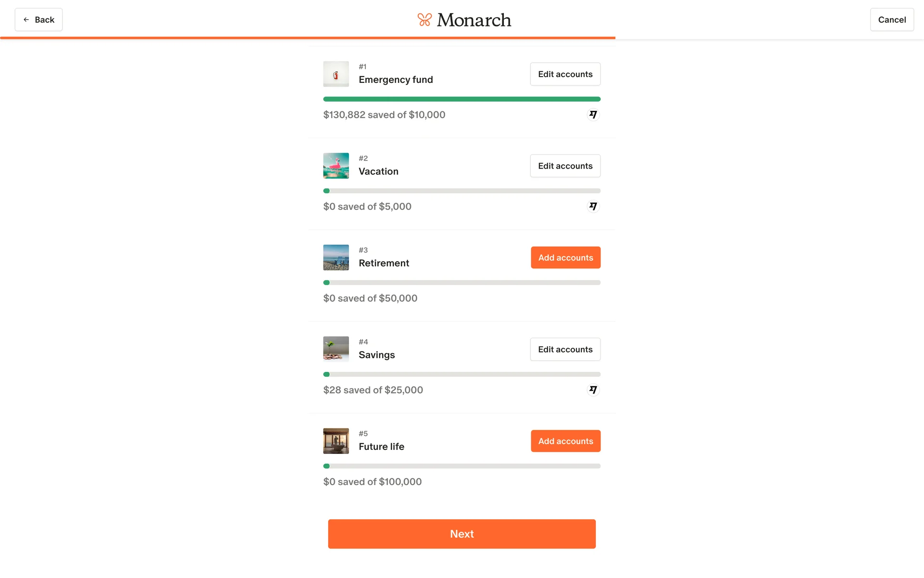
Task: Add accounts to the Future life goal
Action: click(x=565, y=441)
